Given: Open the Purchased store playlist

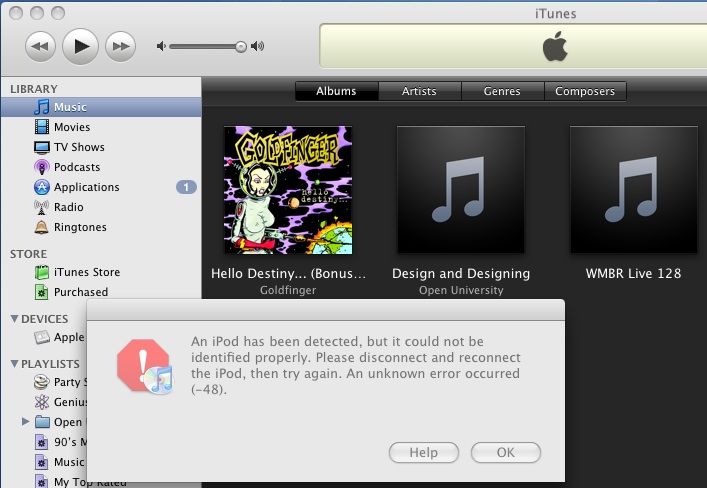Looking at the screenshot, I should [x=80, y=292].
